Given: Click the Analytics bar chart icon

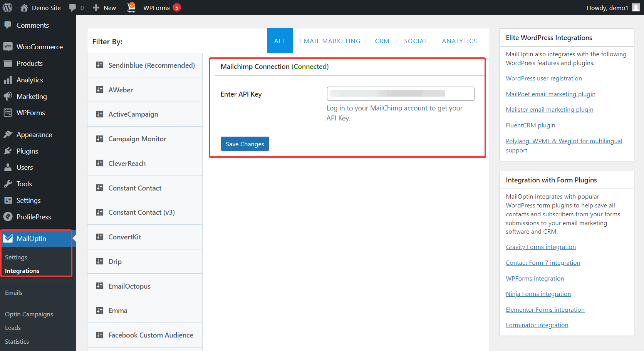Looking at the screenshot, I should point(8,80).
